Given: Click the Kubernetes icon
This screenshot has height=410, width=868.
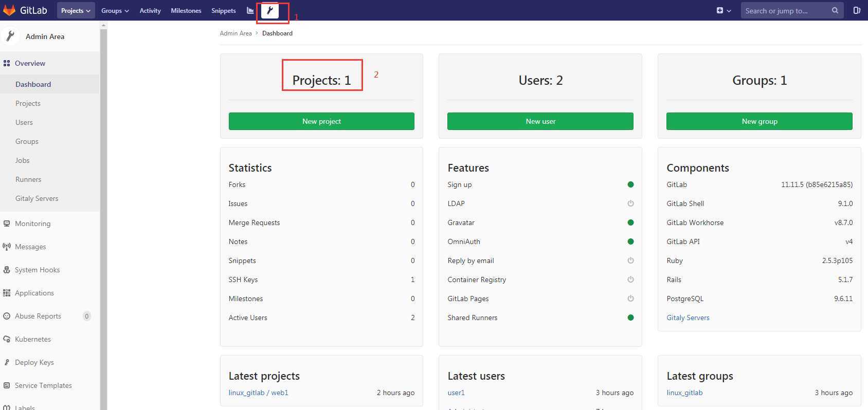Looking at the screenshot, I should point(7,339).
